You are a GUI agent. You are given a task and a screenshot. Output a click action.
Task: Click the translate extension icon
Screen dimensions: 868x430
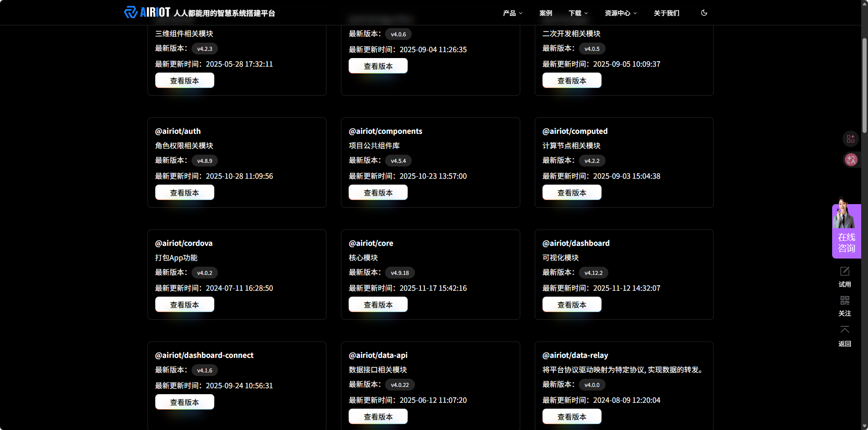click(851, 160)
